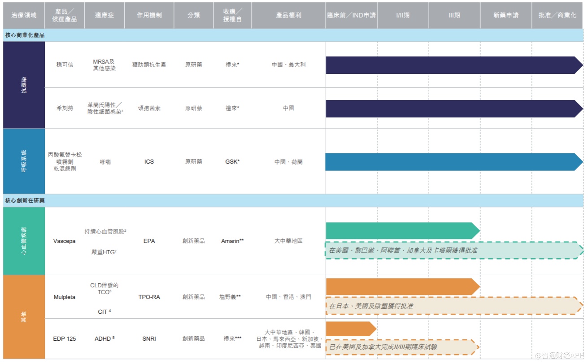Select the 中國、義大利 rights cell

(x=288, y=65)
